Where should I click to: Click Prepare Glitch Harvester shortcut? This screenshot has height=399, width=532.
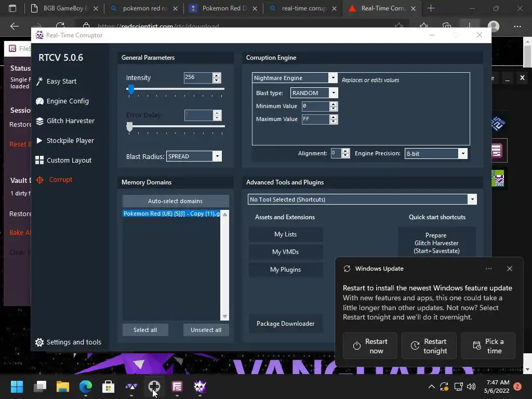pos(436,243)
